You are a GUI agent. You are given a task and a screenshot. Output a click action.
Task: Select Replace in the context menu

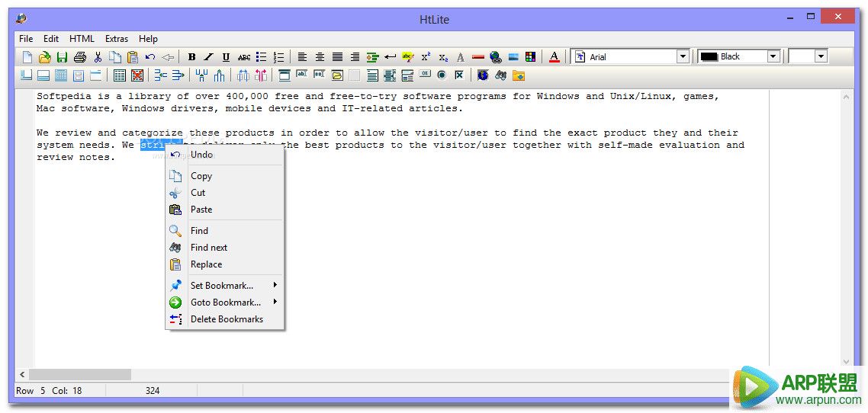(206, 264)
